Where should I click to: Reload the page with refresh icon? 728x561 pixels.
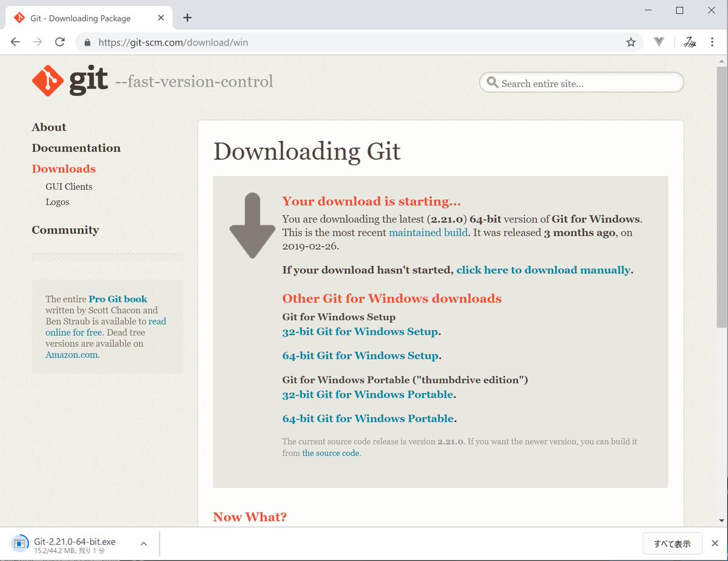(59, 42)
